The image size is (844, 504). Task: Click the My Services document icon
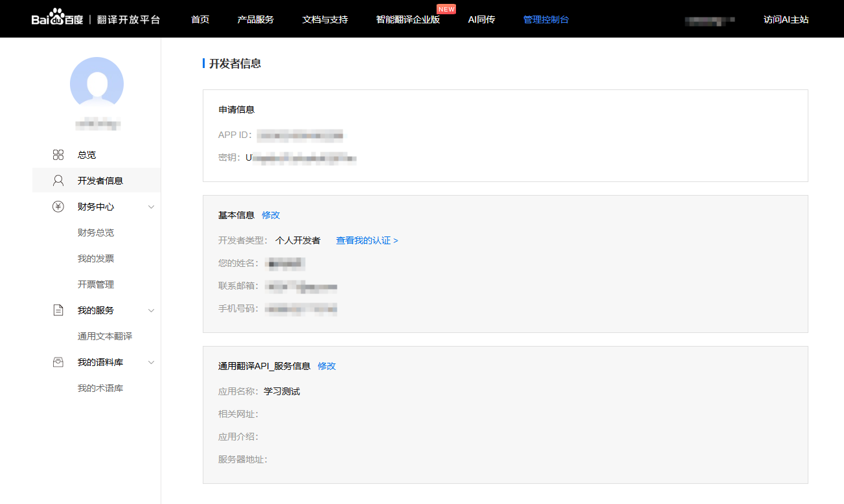pyautogui.click(x=58, y=310)
